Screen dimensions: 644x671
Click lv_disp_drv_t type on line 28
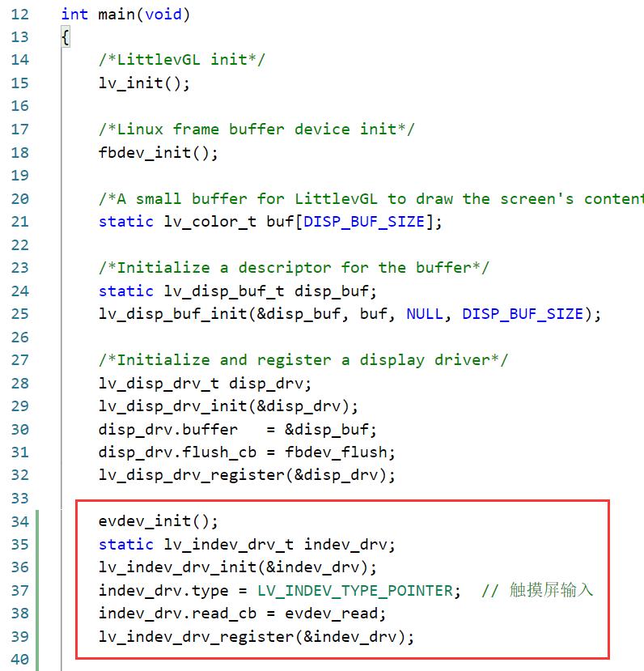click(159, 384)
